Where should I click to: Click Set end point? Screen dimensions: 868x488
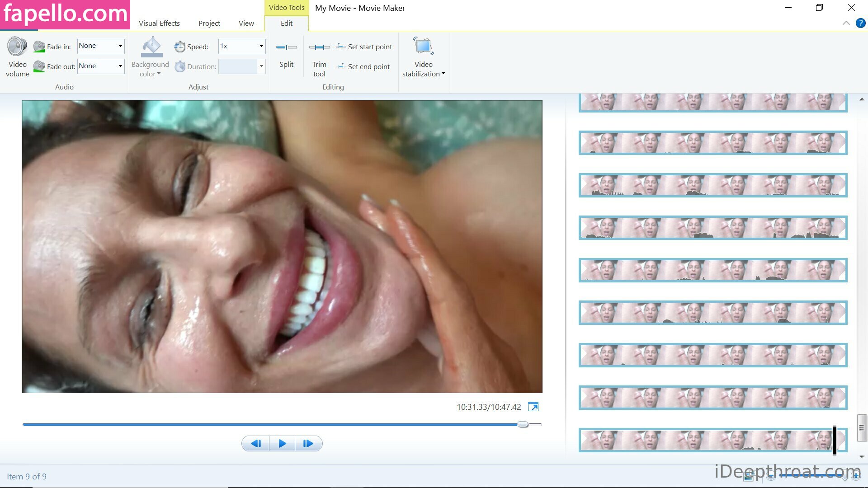[x=363, y=66]
